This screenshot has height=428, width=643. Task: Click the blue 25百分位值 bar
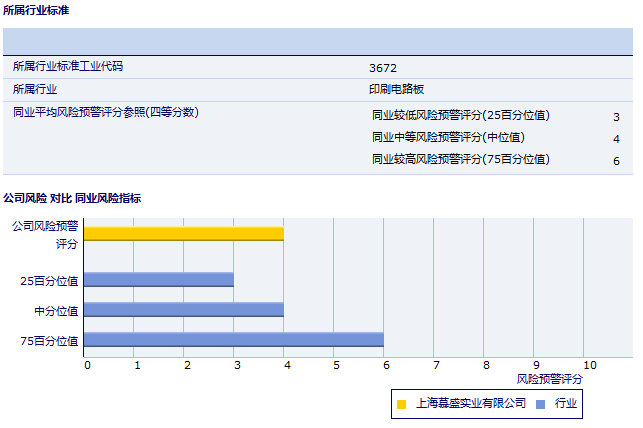tap(159, 280)
